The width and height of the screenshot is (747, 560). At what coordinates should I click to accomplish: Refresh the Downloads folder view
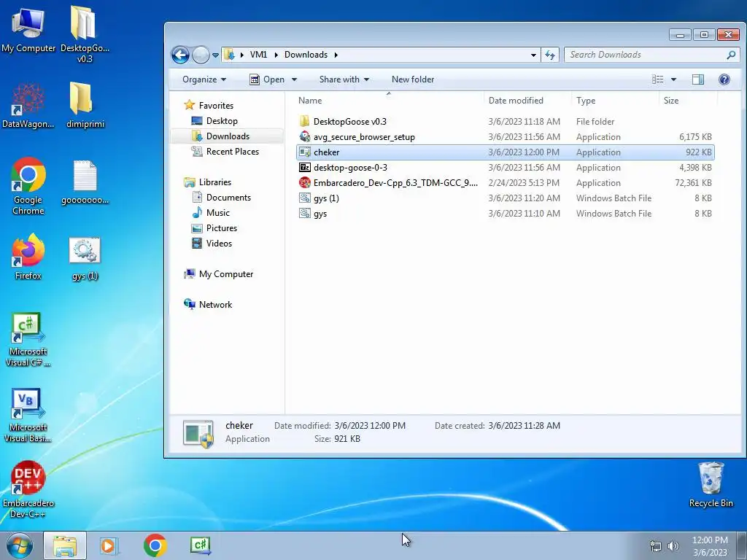tap(550, 55)
